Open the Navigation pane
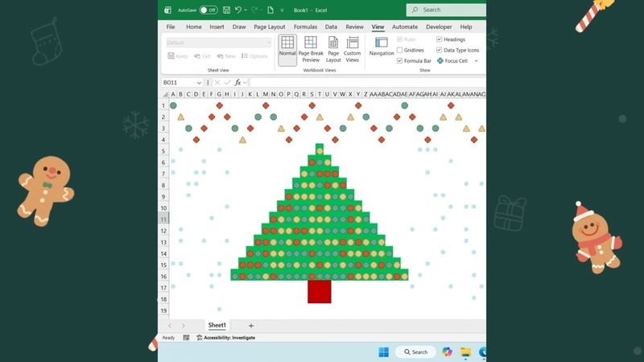 (x=381, y=47)
